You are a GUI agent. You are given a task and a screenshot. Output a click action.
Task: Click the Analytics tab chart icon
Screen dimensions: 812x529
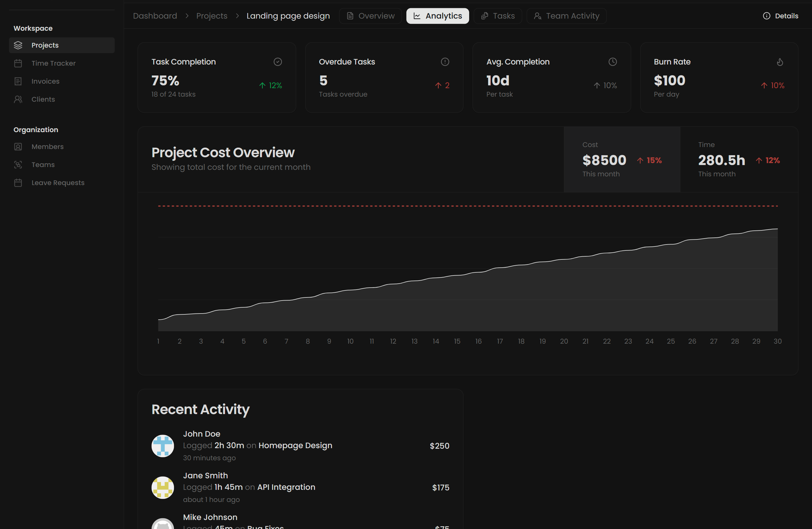(x=417, y=16)
